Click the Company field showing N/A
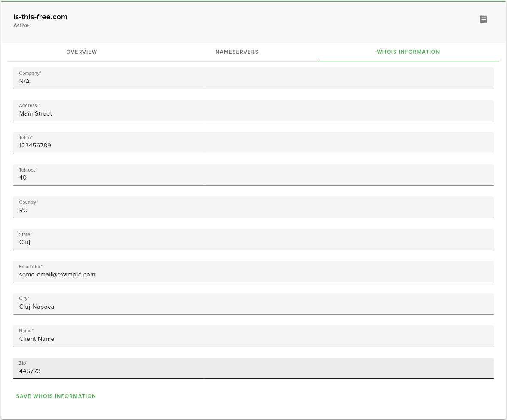507x420 pixels. coord(253,81)
